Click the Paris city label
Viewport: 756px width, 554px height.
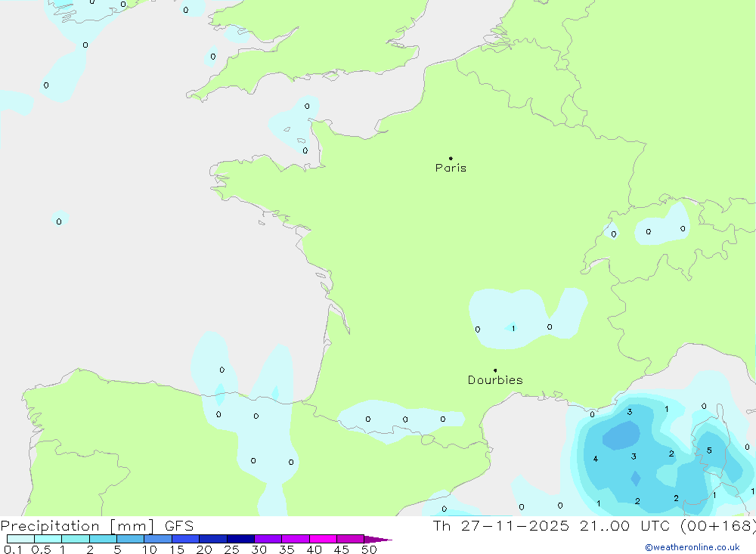coord(451,168)
